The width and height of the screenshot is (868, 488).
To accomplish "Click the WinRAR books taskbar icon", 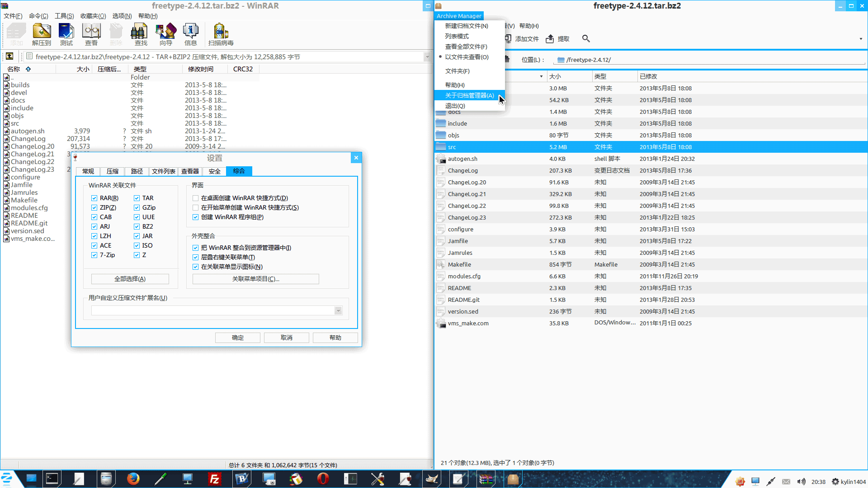I will pyautogui.click(x=486, y=479).
